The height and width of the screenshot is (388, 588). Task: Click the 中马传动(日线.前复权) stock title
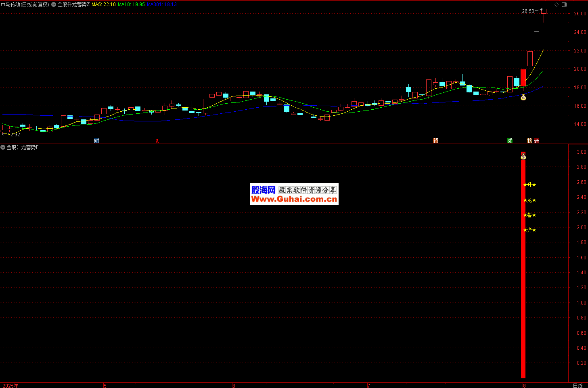point(25,4)
